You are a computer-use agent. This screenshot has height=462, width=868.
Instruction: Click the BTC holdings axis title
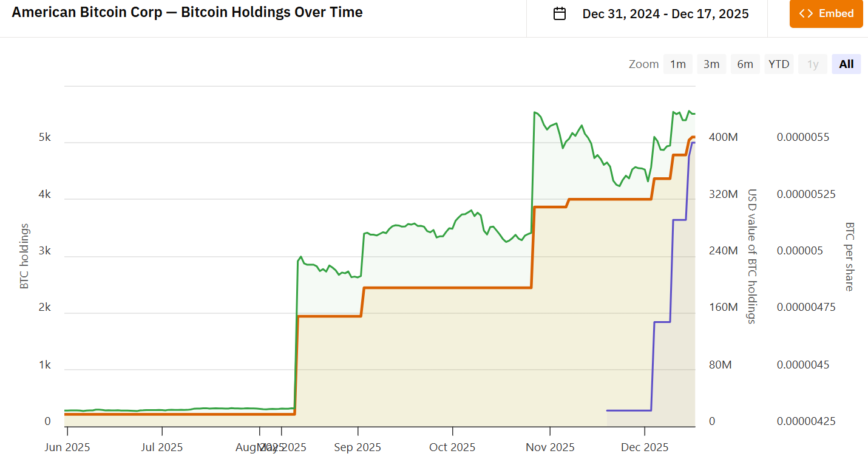(x=24, y=256)
